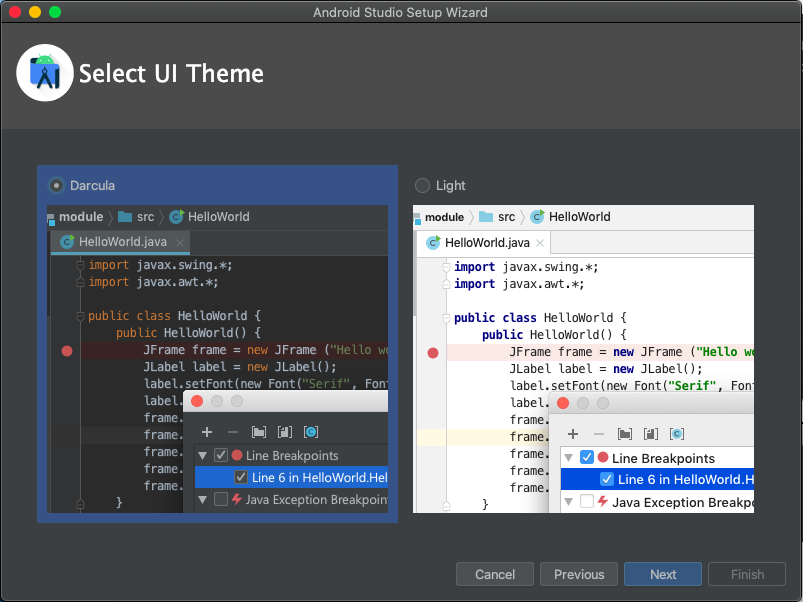Image resolution: width=803 pixels, height=602 pixels.
Task: Click the Finish button
Action: coord(747,574)
